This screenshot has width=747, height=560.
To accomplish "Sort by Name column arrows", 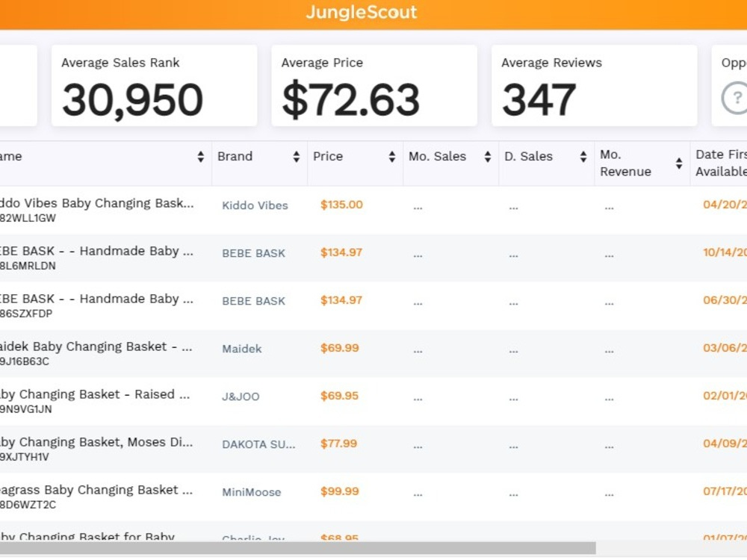I will coord(200,157).
